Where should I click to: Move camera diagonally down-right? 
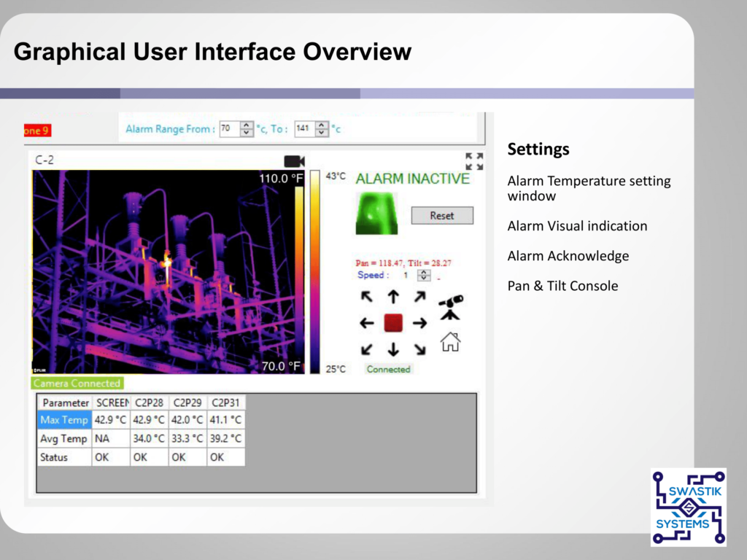[x=419, y=349]
